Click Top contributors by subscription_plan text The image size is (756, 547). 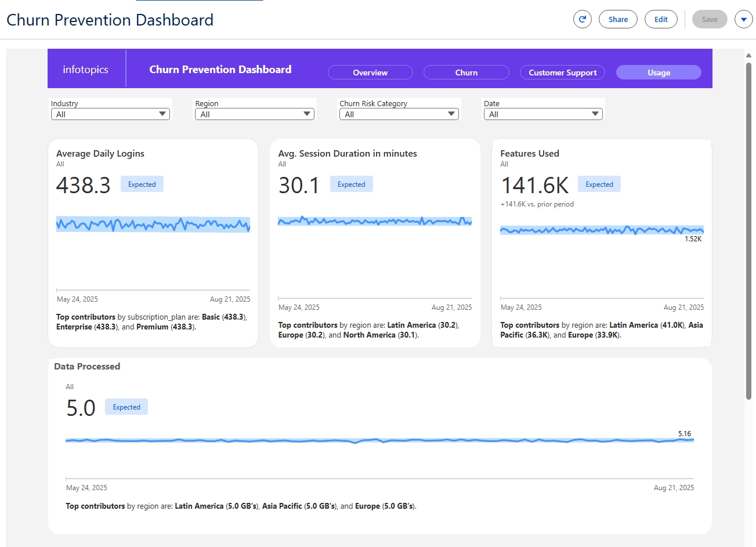152,322
